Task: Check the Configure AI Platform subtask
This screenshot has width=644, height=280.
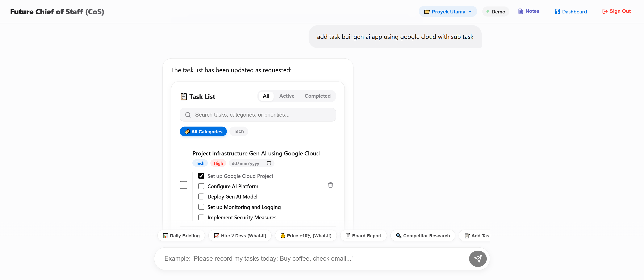Action: click(x=201, y=186)
